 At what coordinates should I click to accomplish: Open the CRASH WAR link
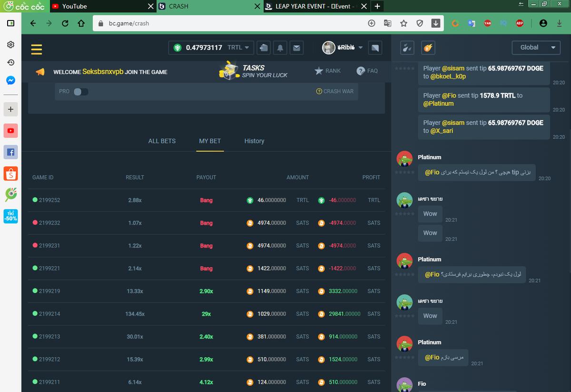[x=335, y=91]
